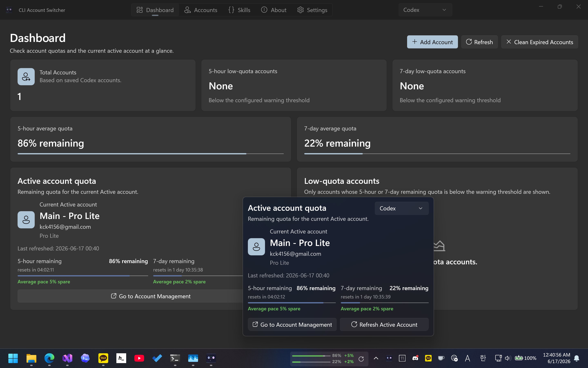Open the Settings tab
Screen dimensions: 588x368
tap(312, 10)
